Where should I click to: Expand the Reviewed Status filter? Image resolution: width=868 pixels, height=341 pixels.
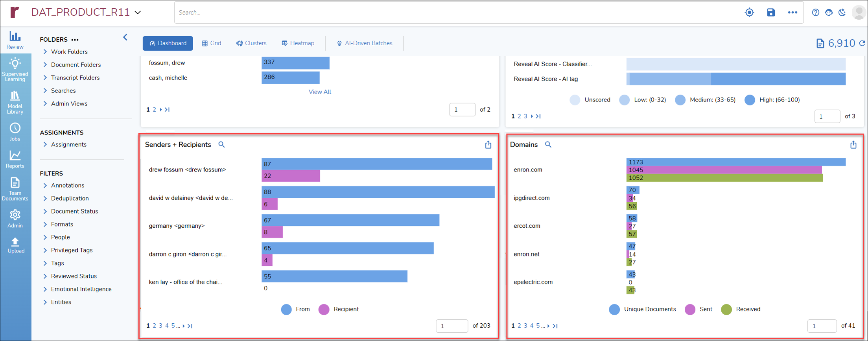tap(45, 276)
